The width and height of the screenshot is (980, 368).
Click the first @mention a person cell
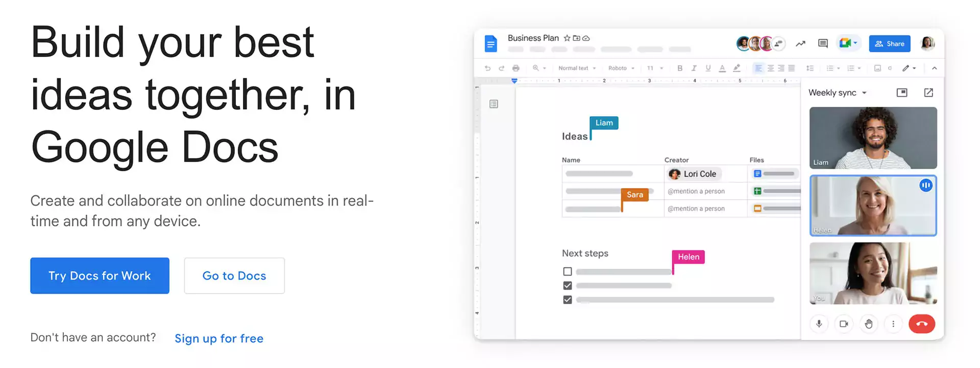point(705,191)
